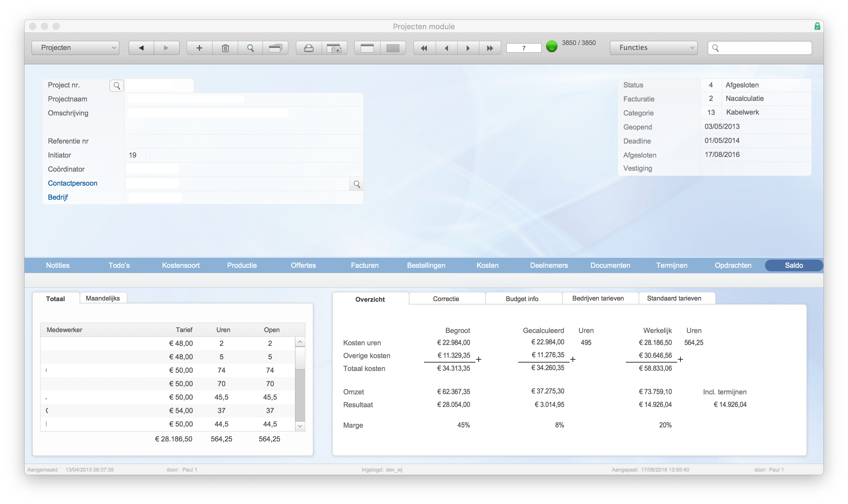Go to the previous record
The height and width of the screenshot is (504, 848).
tap(447, 48)
